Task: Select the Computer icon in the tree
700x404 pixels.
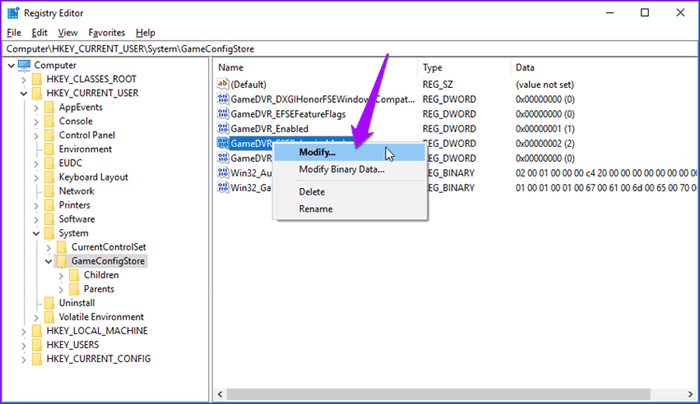Action: coord(24,65)
